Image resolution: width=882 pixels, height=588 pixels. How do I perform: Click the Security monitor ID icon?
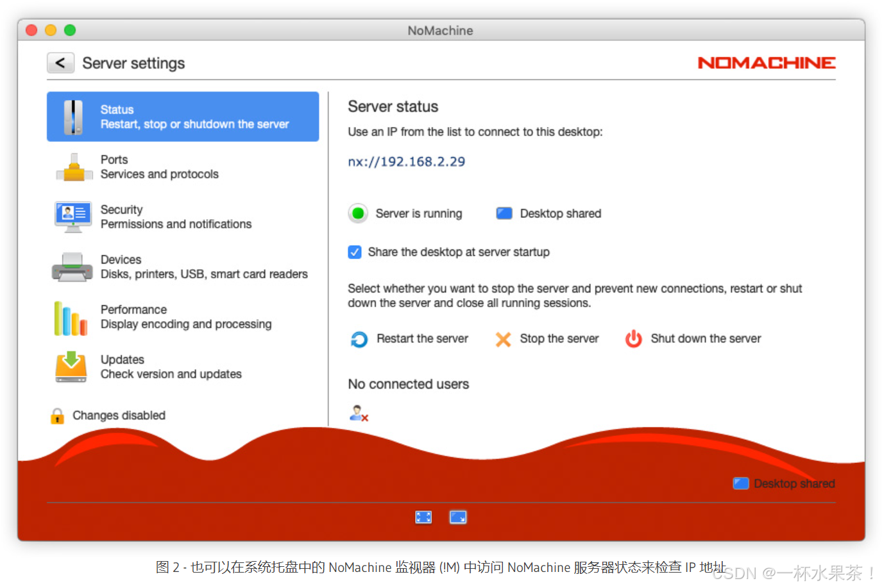coord(73,217)
